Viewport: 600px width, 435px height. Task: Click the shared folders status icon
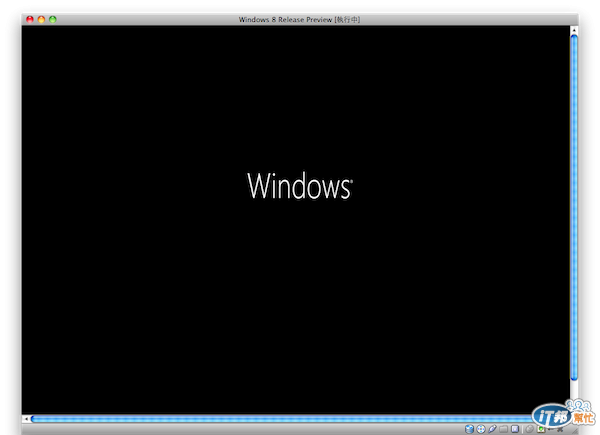[503, 429]
